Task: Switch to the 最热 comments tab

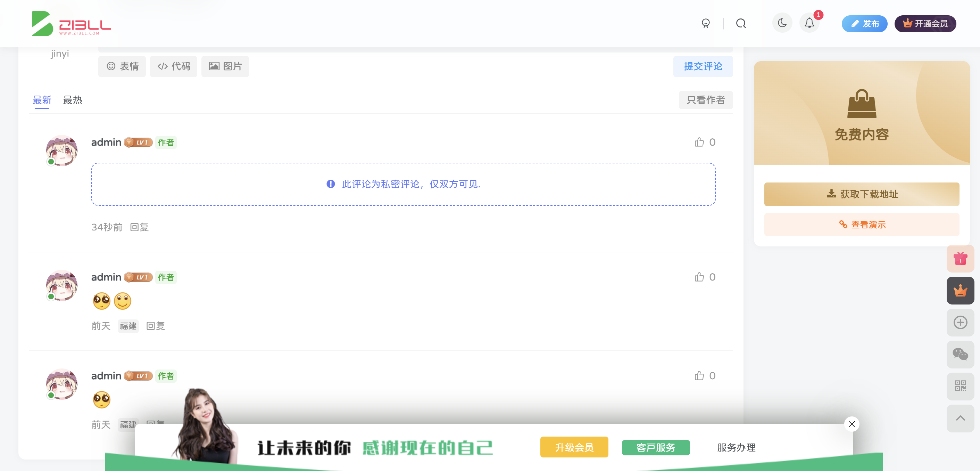Action: tap(73, 100)
